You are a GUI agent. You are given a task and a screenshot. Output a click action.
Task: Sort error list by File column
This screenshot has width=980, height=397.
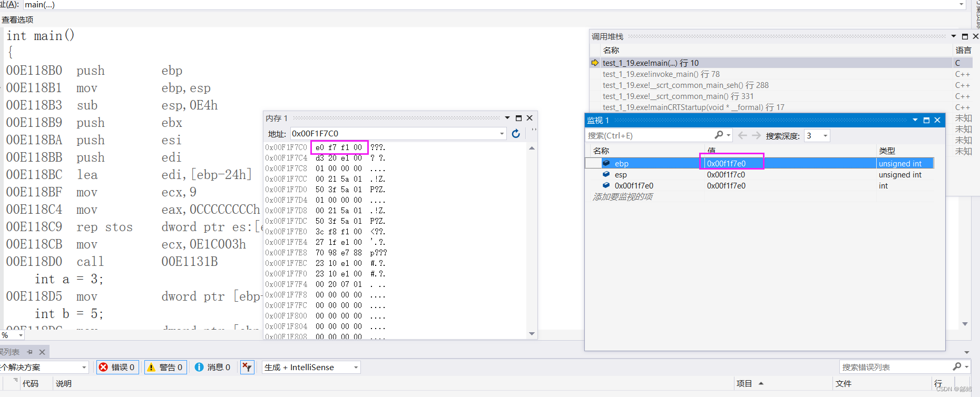(843, 383)
